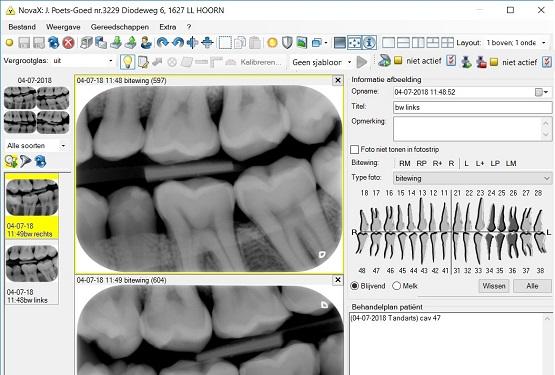Click the save all floppy icon
The width and height of the screenshot is (555, 375).
click(39, 43)
